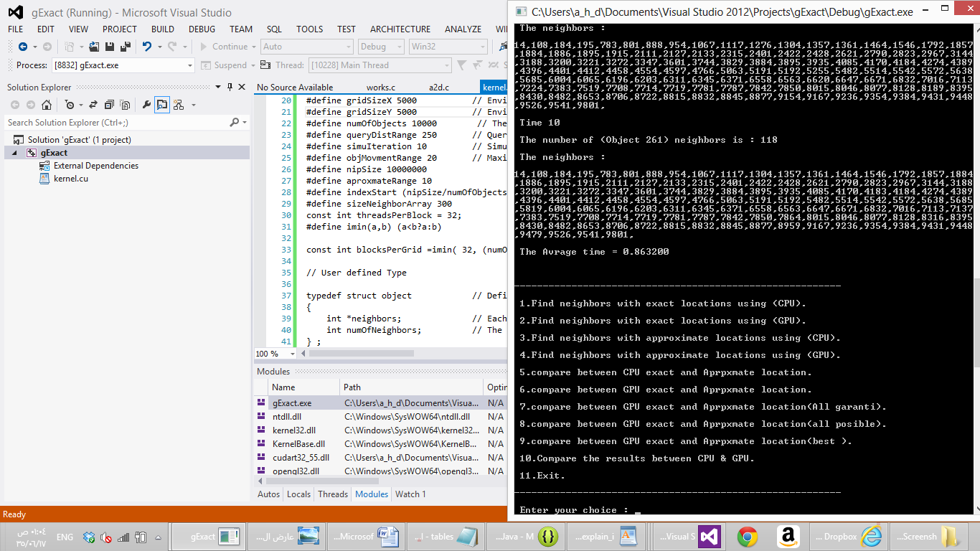
Task: Click the ENG language indicator in tray
Action: pos(65,537)
